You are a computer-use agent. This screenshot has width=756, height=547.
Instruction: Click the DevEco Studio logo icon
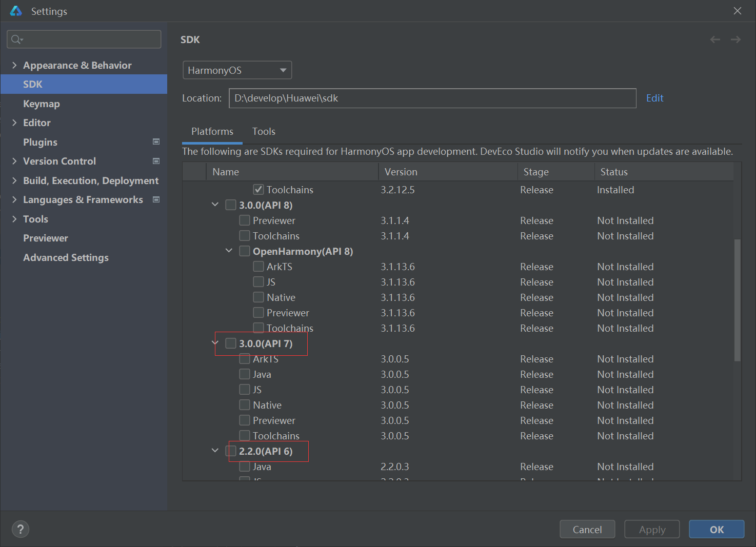(16, 11)
